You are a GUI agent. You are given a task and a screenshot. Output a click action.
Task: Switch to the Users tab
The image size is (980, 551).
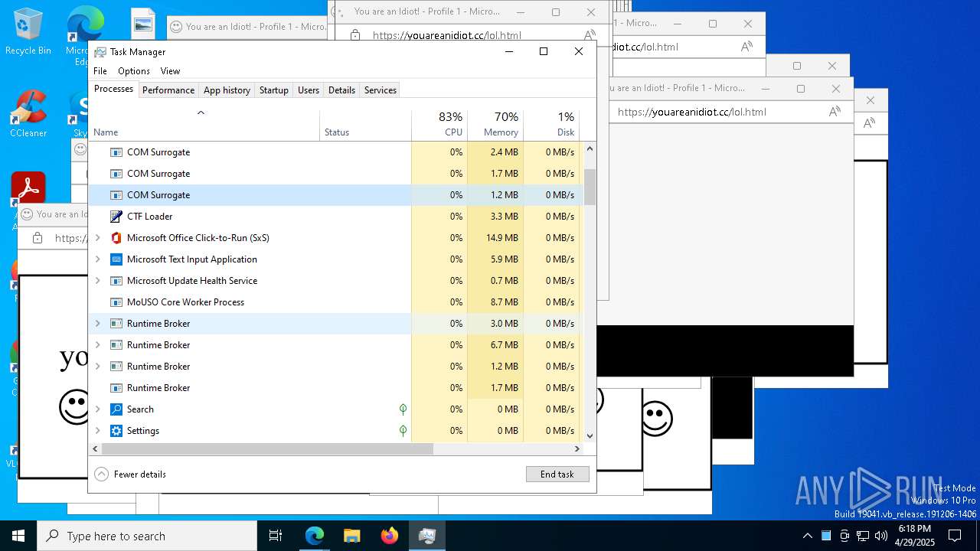pos(309,90)
